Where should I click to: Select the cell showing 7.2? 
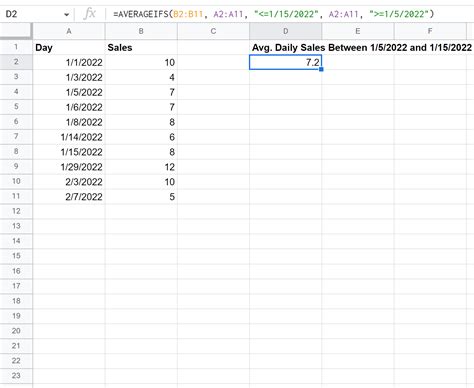tap(285, 62)
